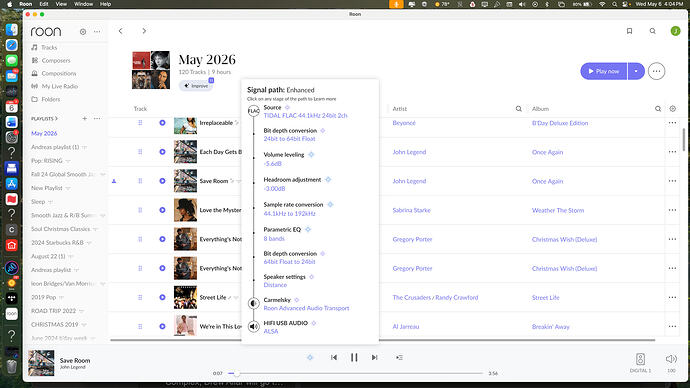This screenshot has width=690, height=388.
Task: Go back with the left arrow
Action: point(121,31)
